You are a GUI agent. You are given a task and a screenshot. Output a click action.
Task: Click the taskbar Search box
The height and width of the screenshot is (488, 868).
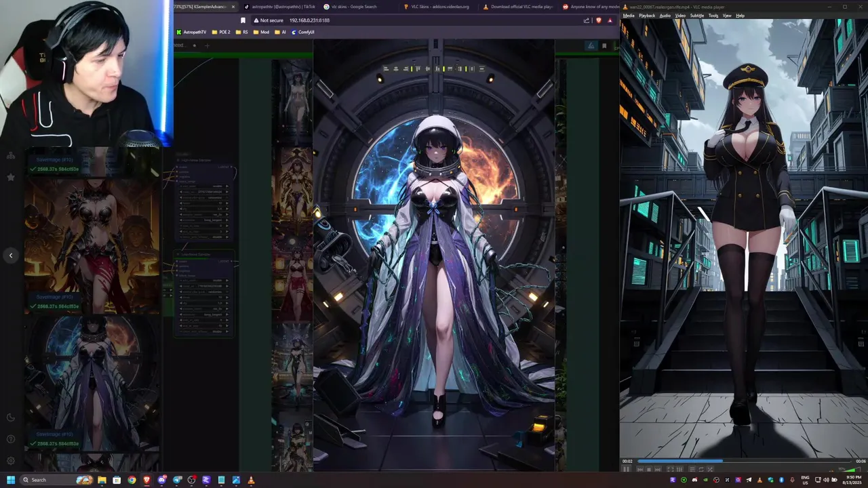[x=56, y=480]
